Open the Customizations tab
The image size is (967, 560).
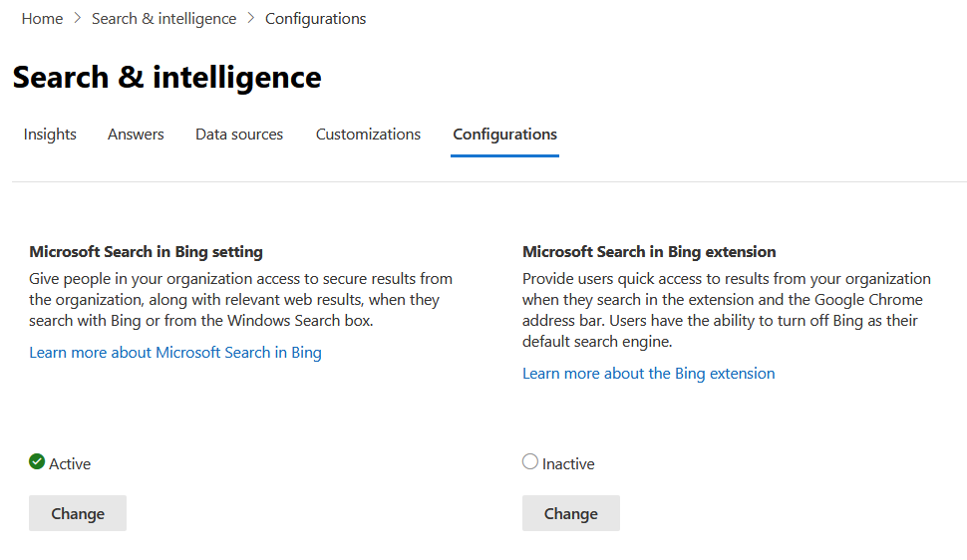click(368, 135)
